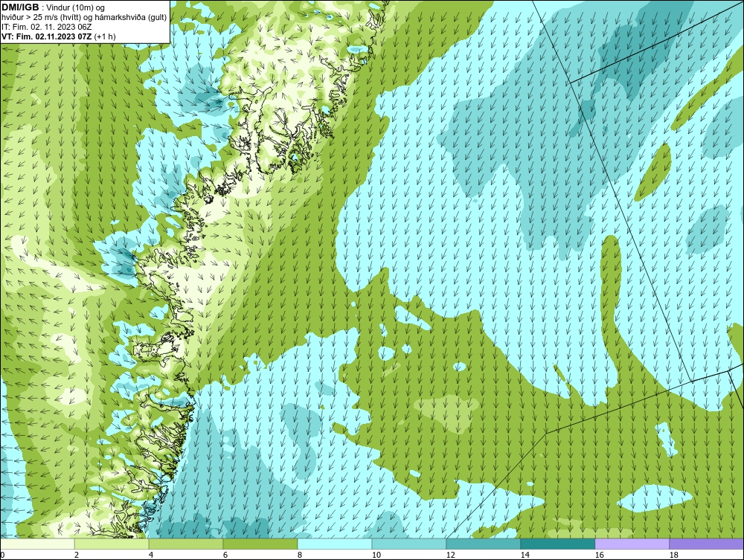Click the 16–18 m/s lavender legend swatch
Viewport: 744px width, 560px height.
click(632, 544)
